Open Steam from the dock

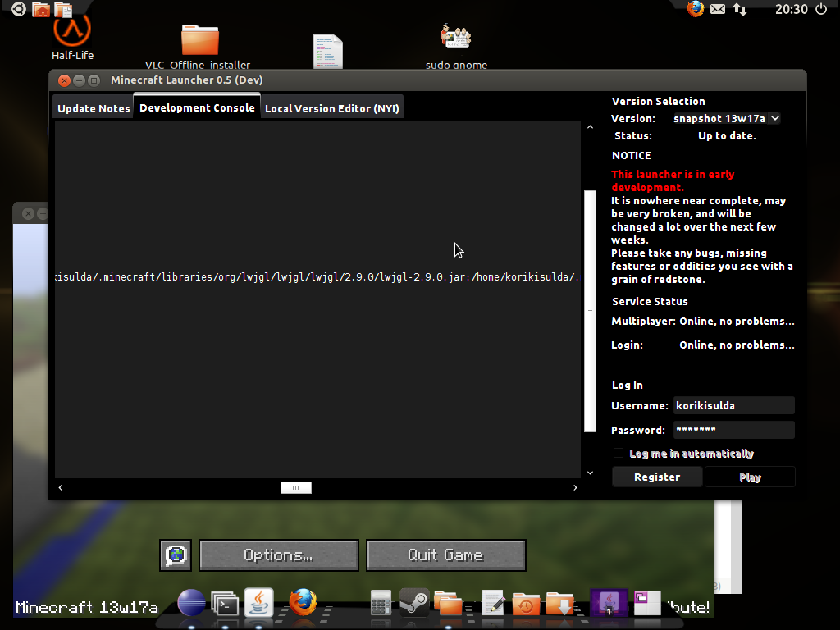414,603
